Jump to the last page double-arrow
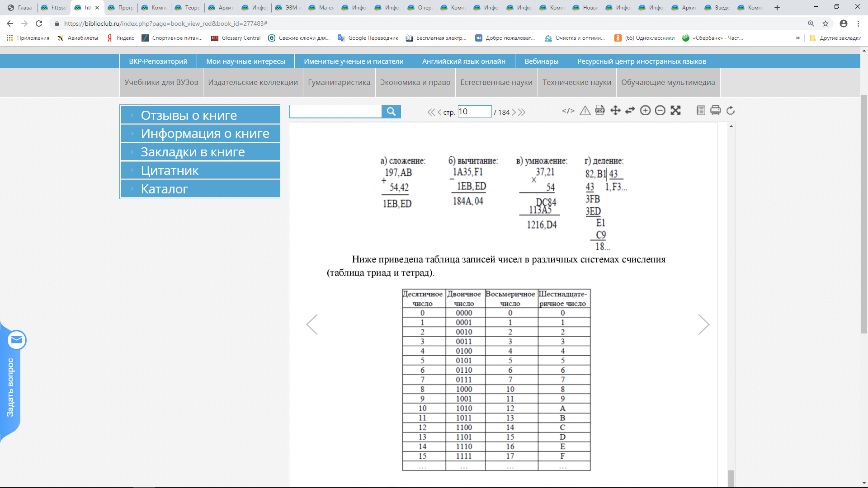 point(522,112)
